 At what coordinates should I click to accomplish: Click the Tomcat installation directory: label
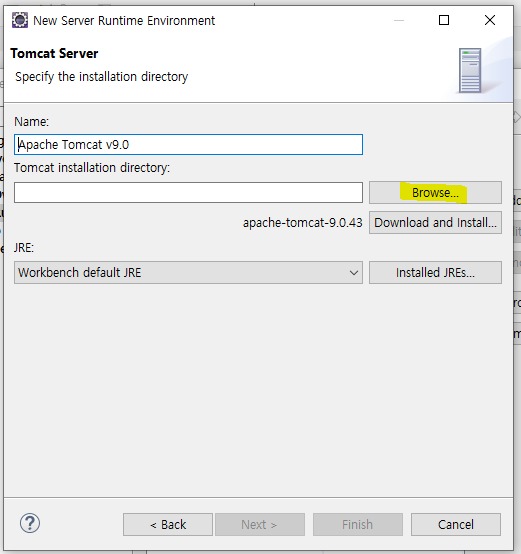tap(92, 167)
